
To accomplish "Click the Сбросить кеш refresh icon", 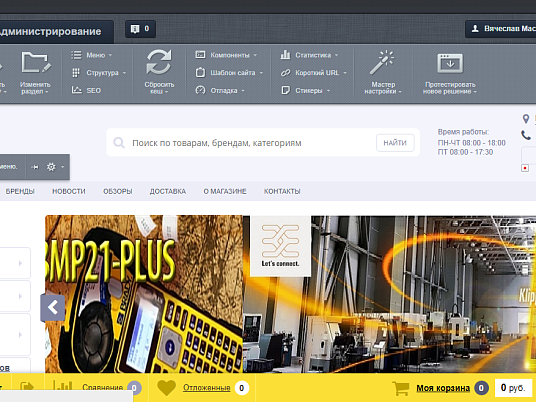I will point(159,62).
